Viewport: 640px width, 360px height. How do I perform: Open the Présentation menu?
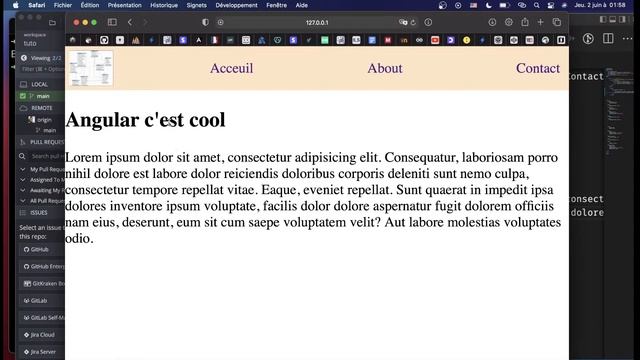[124, 5]
